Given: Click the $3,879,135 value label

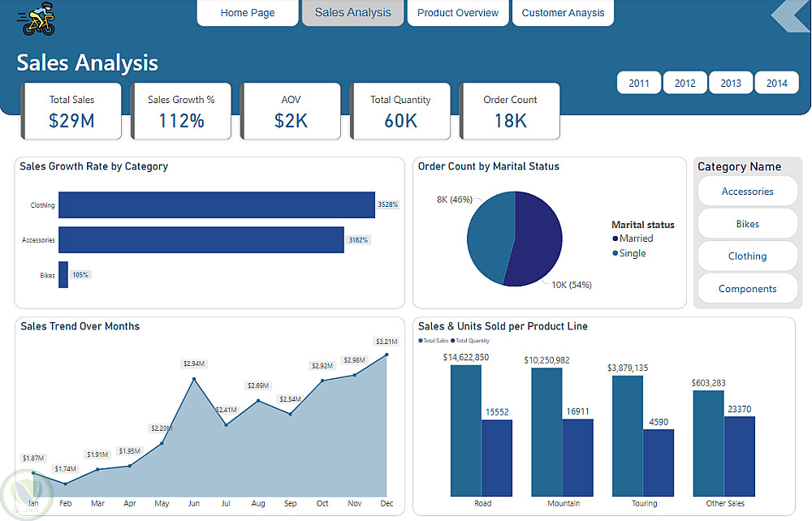Looking at the screenshot, I should tap(627, 368).
